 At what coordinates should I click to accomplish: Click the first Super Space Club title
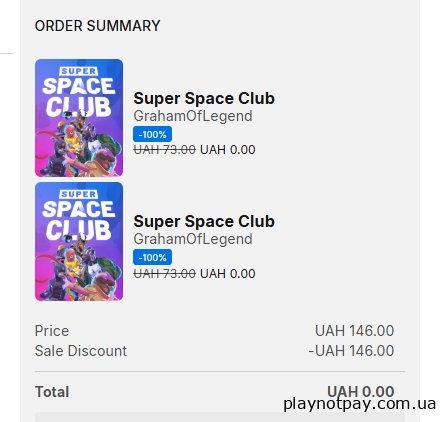[204, 99]
